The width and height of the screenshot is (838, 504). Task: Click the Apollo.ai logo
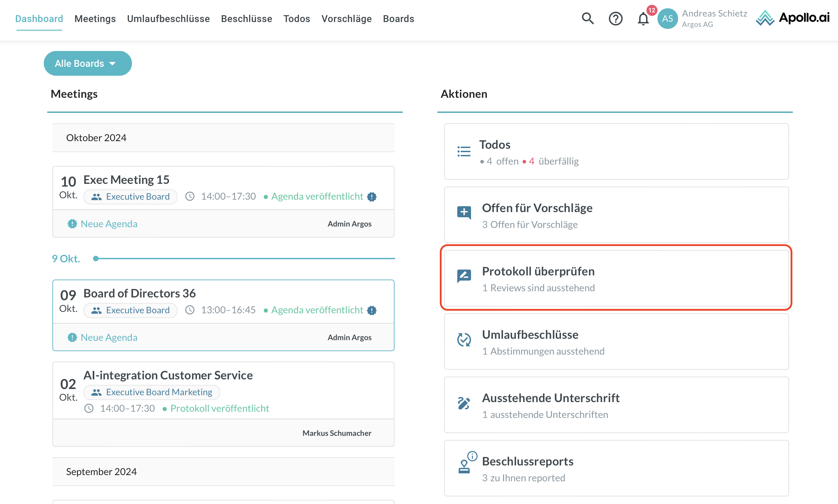[792, 18]
